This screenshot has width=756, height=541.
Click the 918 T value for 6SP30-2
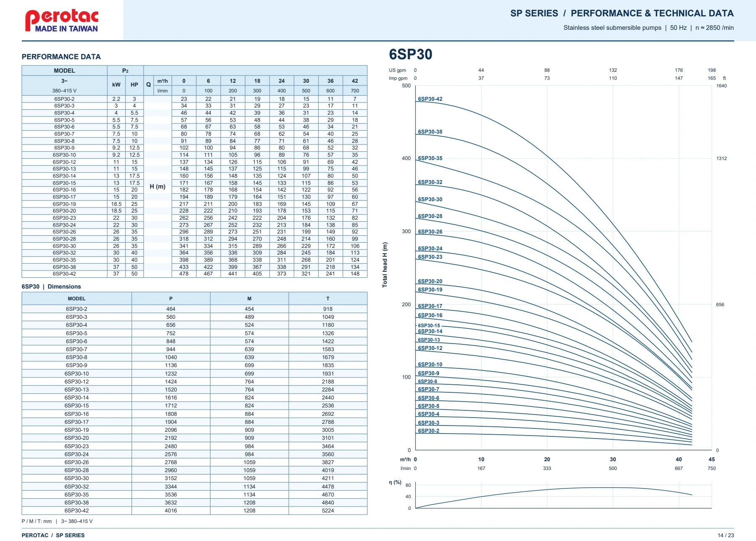click(x=328, y=309)
